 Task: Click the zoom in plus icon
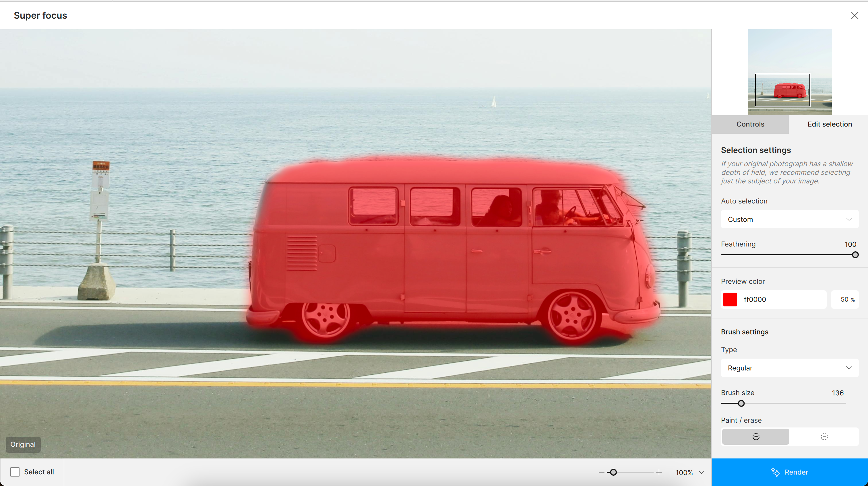click(x=659, y=472)
